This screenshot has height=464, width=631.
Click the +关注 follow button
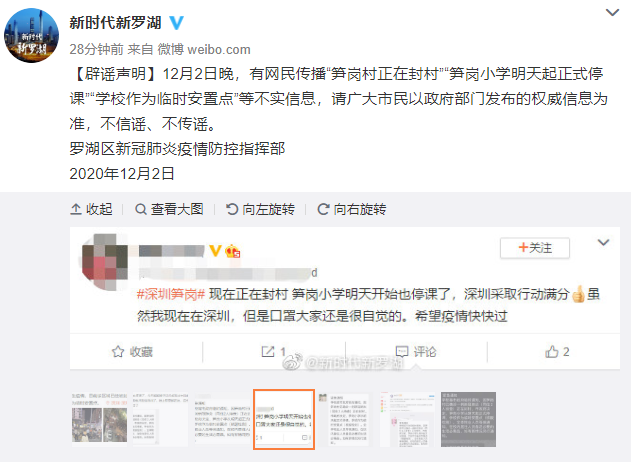pos(535,248)
